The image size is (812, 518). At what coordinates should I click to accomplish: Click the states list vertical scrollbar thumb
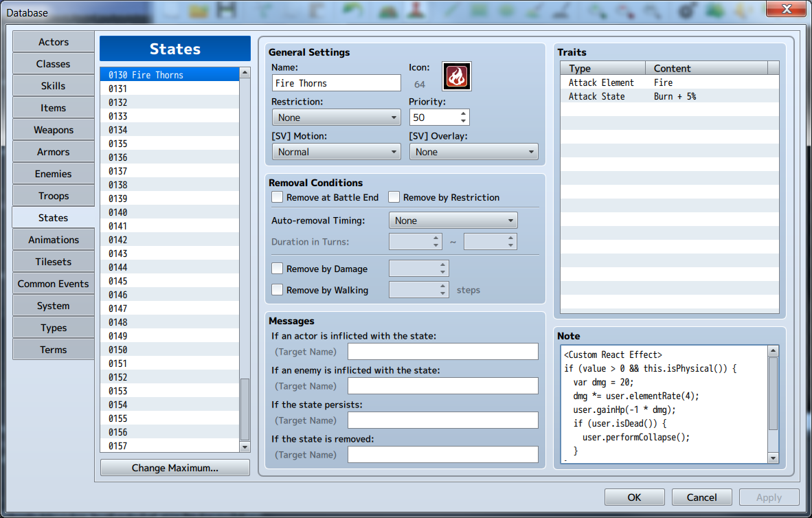click(245, 409)
